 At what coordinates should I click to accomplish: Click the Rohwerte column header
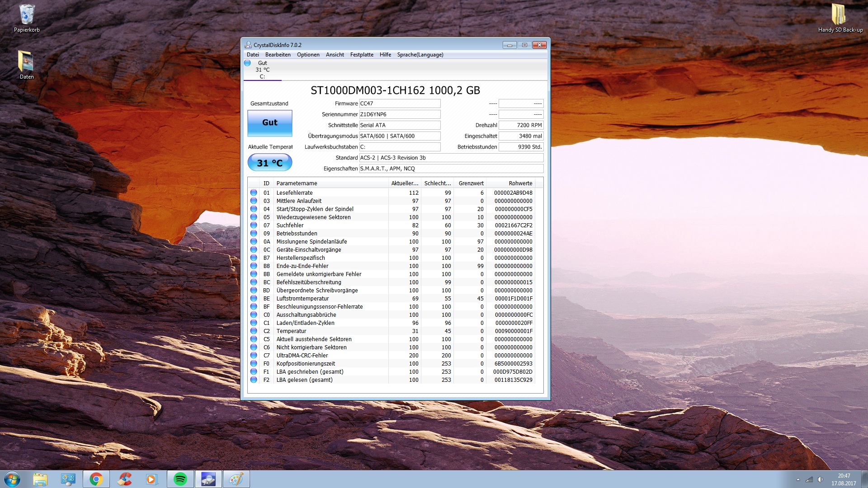(520, 183)
